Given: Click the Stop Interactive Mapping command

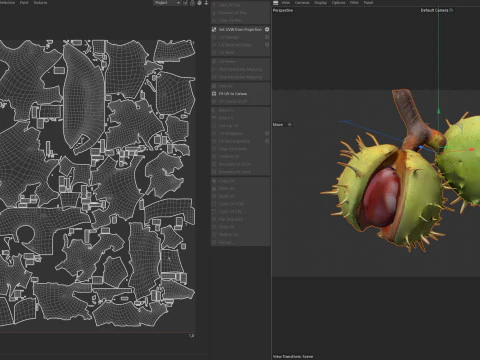Looking at the screenshot, I should (240, 77).
